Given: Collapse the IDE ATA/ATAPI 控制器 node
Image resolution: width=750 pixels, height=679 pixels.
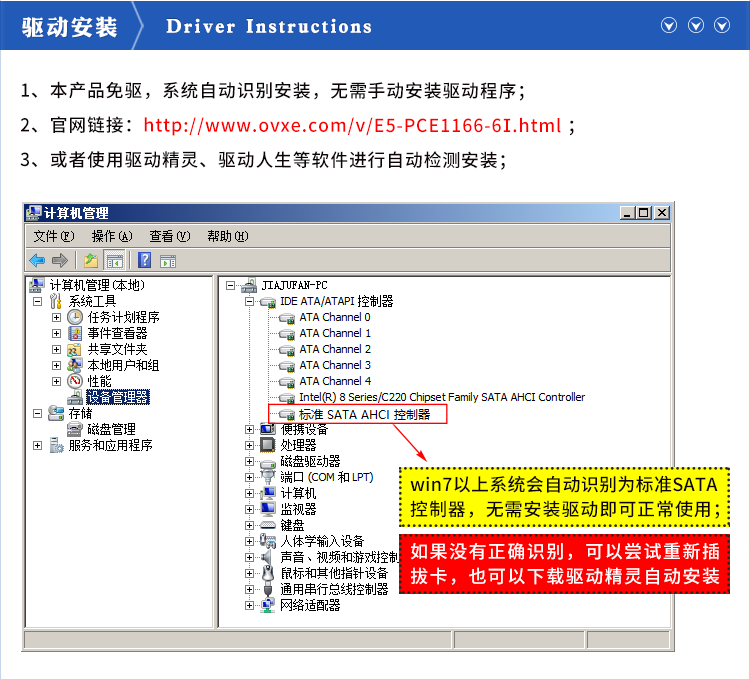Looking at the screenshot, I should click(x=249, y=301).
